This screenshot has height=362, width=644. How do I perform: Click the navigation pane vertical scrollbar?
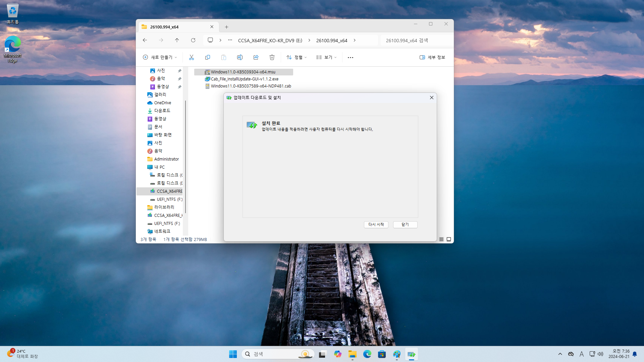tap(185, 156)
